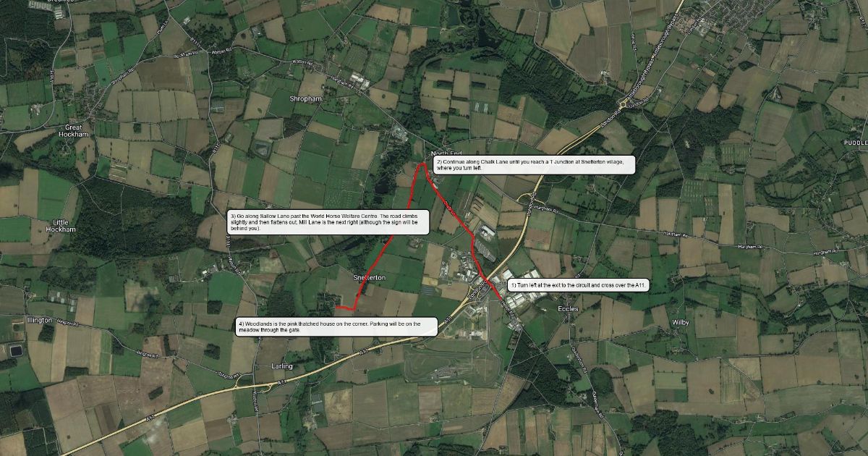Click the PUDDLE label at the map edge
The height and width of the screenshot is (456, 868).
(855, 143)
